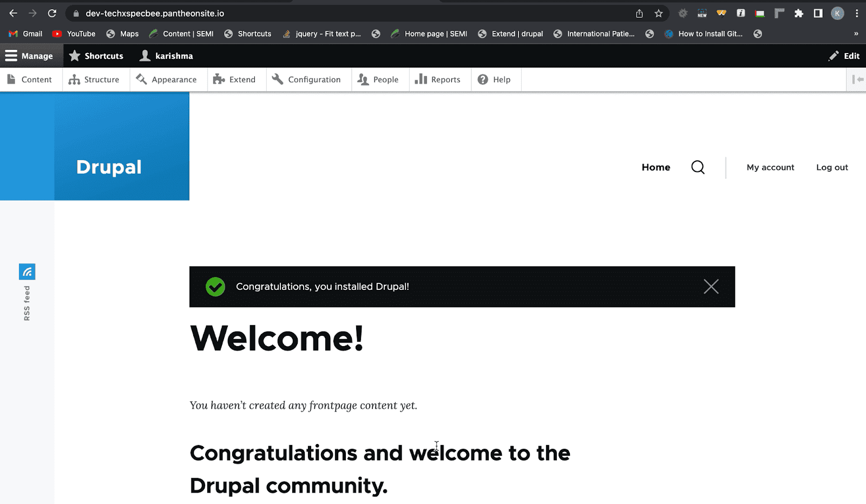
Task: Open the Gmail bookmark
Action: click(x=25, y=34)
